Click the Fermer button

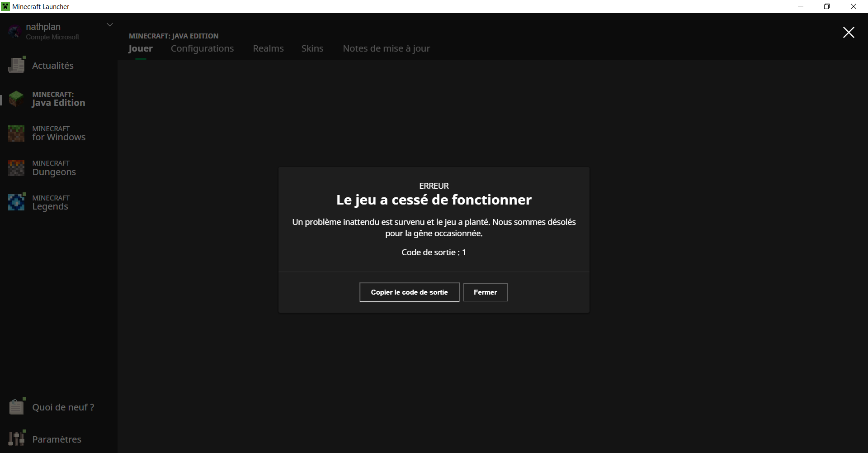click(x=486, y=292)
